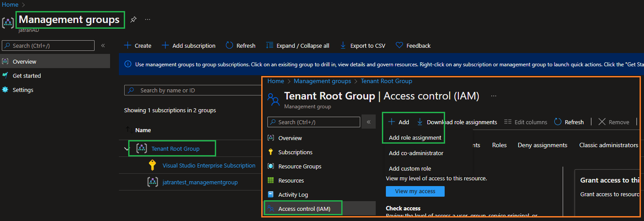Click Remove in the IAM toolbar
Screen dimensions: 644x221
(614, 122)
